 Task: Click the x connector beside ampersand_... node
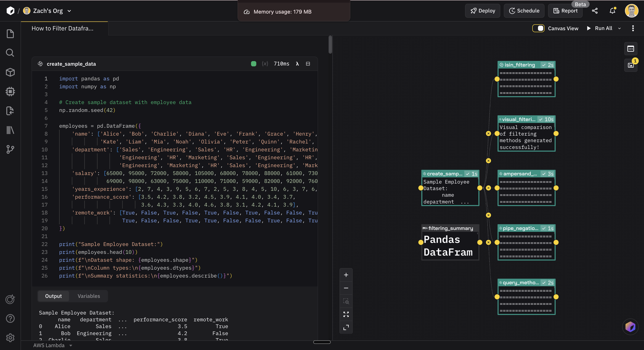pos(488,188)
